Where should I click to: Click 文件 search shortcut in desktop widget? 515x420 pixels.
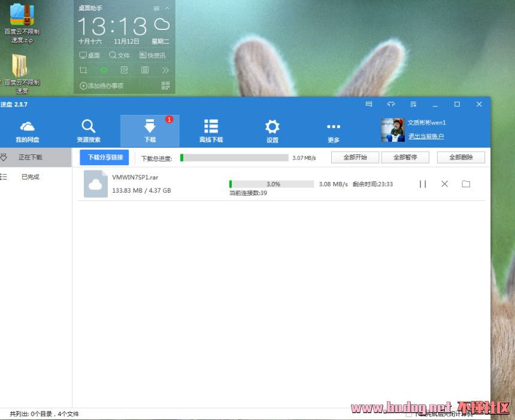click(x=119, y=55)
